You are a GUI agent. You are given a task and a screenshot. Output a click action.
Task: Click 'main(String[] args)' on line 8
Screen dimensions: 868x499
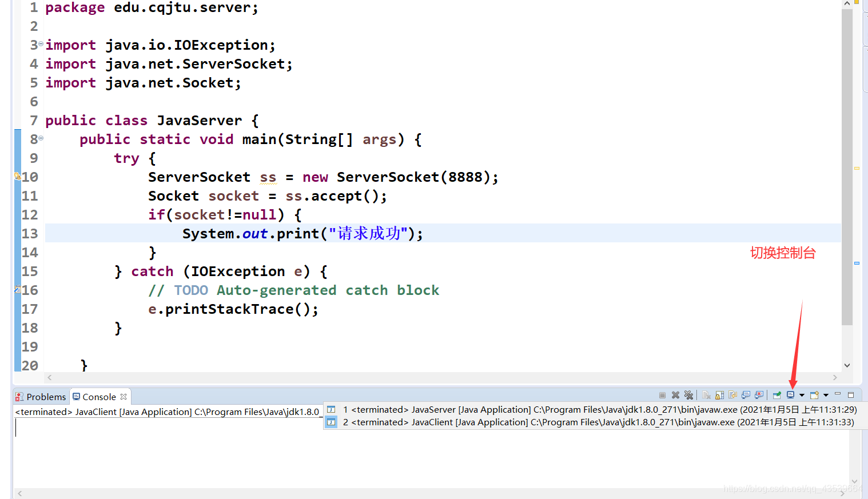(323, 139)
